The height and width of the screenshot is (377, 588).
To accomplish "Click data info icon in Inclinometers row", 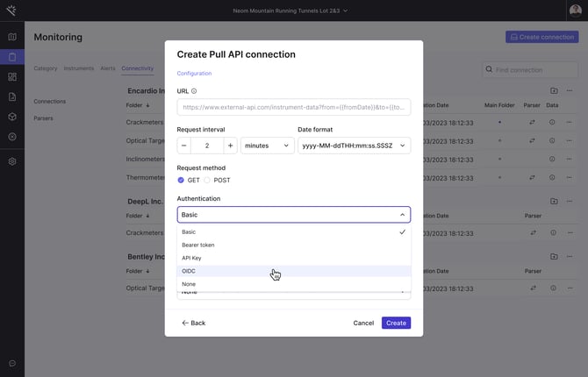I will [552, 159].
